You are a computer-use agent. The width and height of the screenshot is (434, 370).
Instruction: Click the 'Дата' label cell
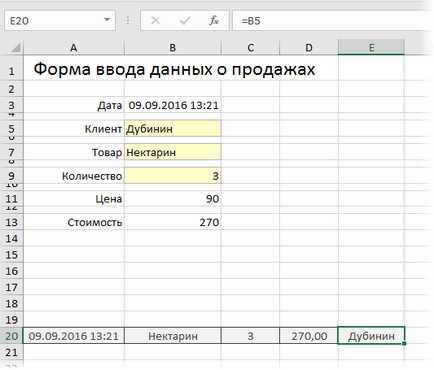coord(74,105)
